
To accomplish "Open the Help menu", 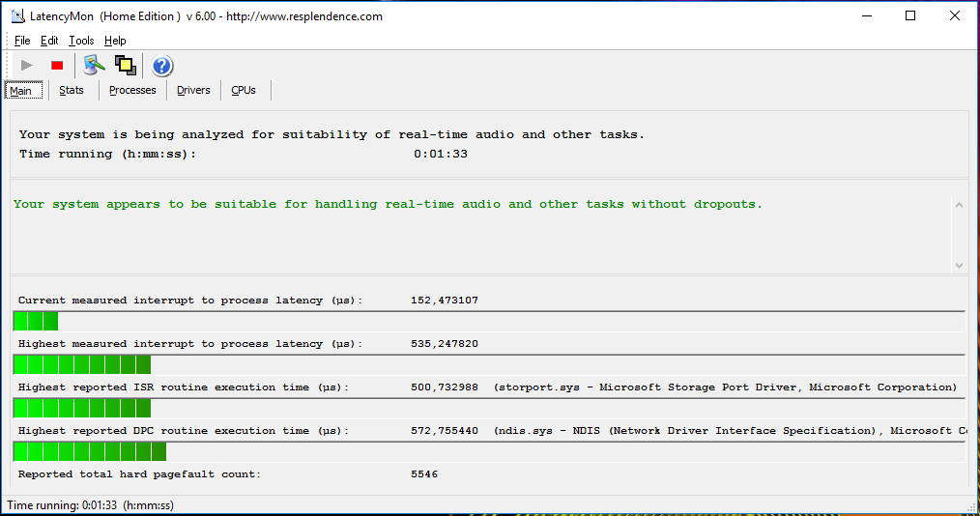I will [115, 41].
